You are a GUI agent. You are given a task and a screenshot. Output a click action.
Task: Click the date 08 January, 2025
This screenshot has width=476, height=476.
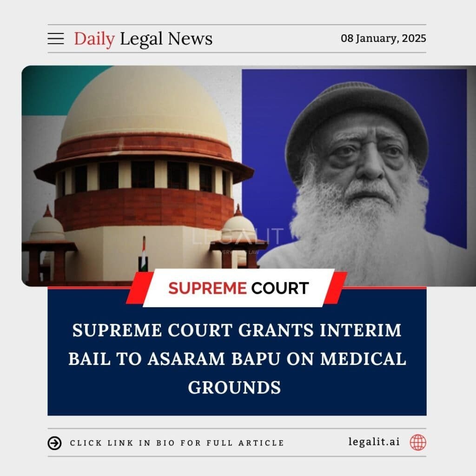[x=383, y=38]
